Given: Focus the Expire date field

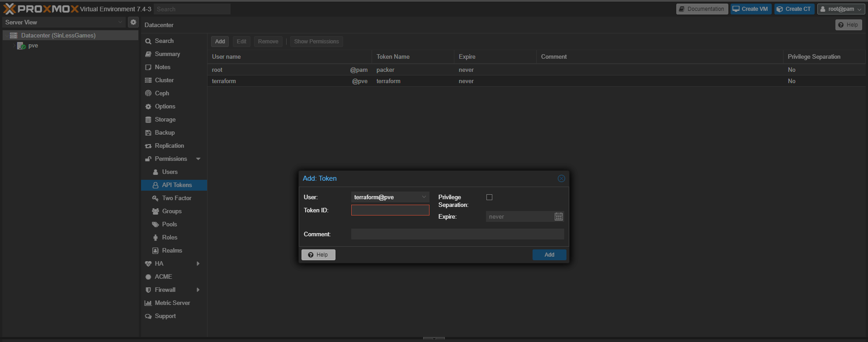Looking at the screenshot, I should (x=520, y=217).
